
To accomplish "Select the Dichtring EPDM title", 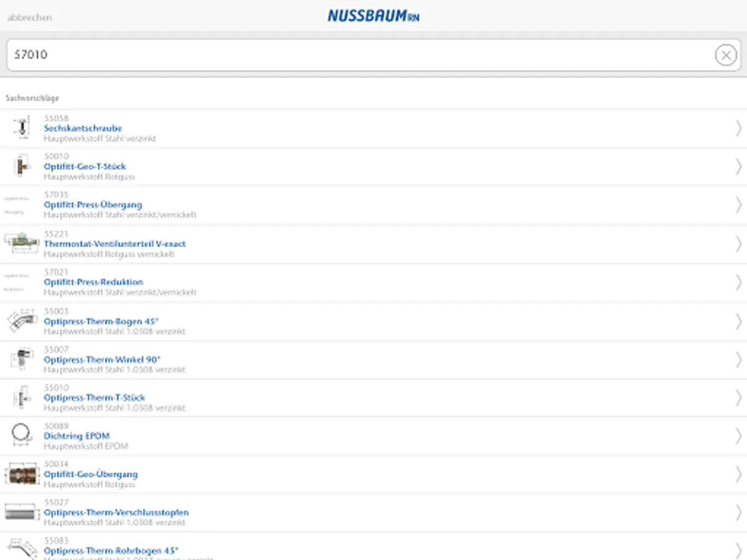I will (x=77, y=436).
